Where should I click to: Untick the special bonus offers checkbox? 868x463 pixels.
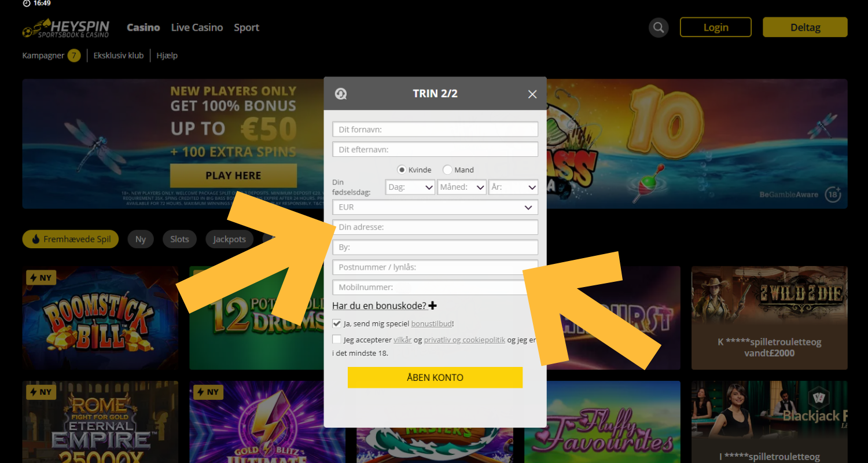pos(337,324)
